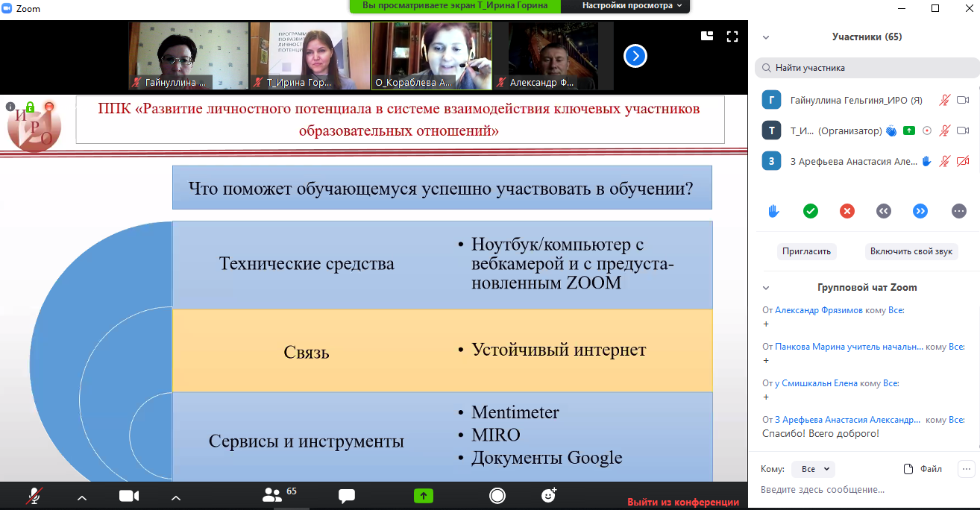The width and height of the screenshot is (980, 510).
Task: Open audio options arrow next to microphone
Action: point(82,497)
